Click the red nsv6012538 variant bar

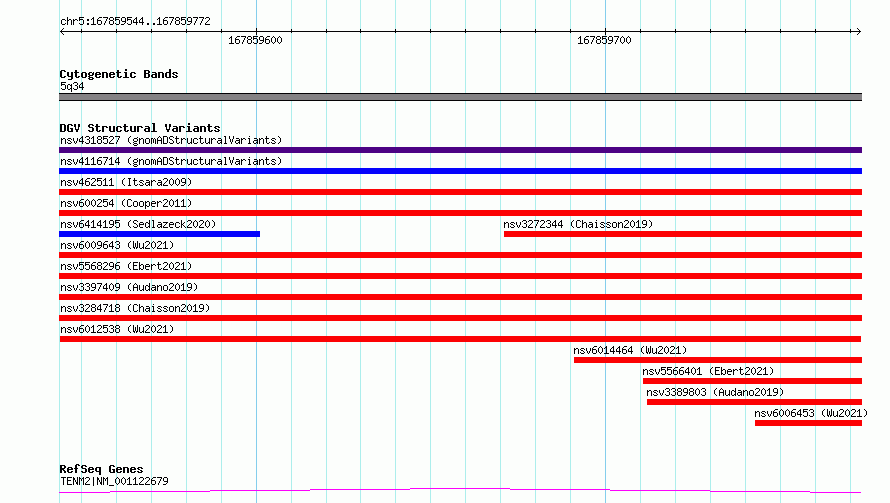(460, 339)
